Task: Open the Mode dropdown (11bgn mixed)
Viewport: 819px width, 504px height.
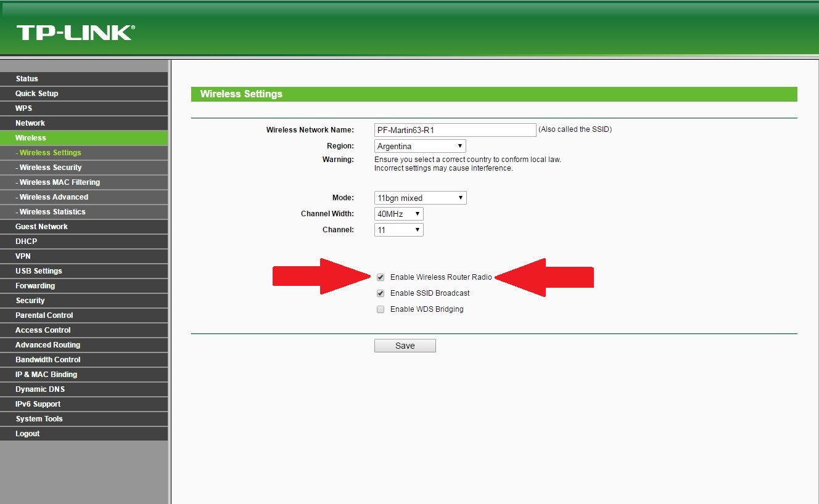Action: point(421,198)
